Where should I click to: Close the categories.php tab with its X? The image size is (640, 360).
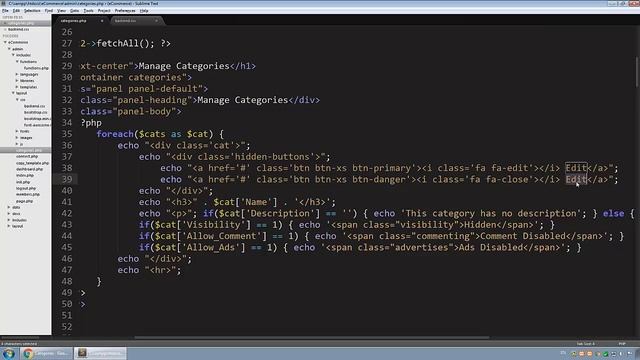click(102, 21)
